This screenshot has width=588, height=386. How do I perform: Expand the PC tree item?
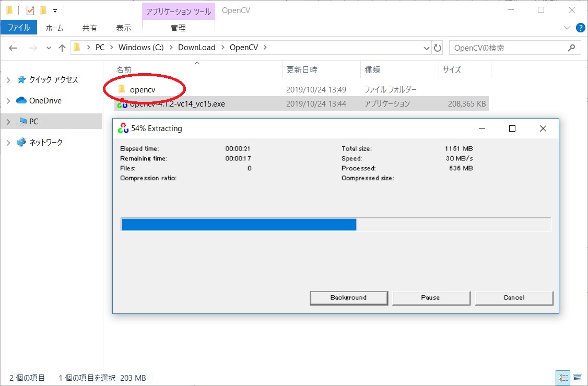(9, 121)
